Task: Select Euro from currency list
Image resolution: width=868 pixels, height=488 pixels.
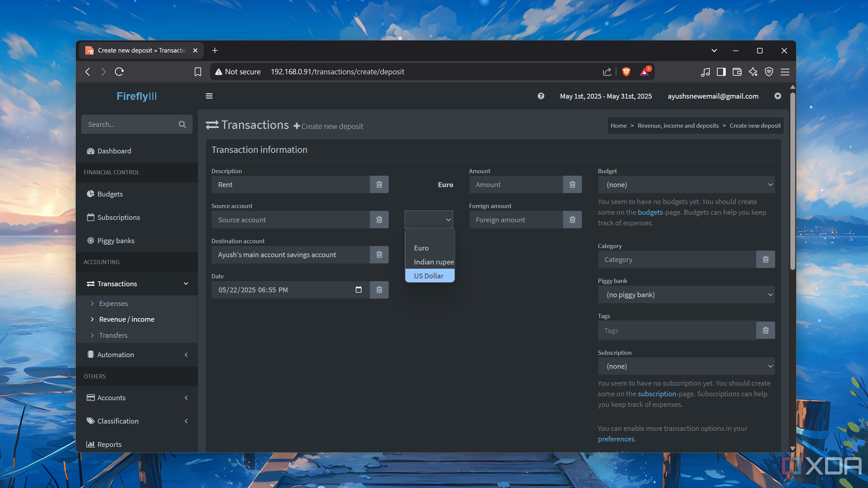Action: click(x=430, y=248)
